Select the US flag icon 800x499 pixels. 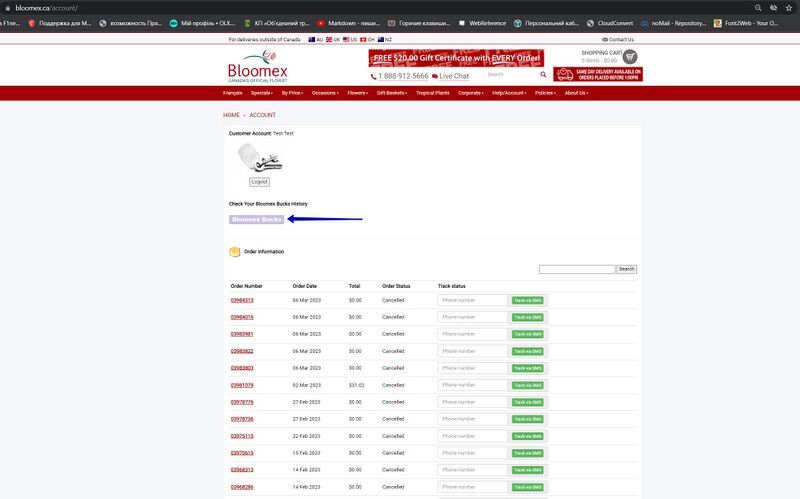pos(346,39)
